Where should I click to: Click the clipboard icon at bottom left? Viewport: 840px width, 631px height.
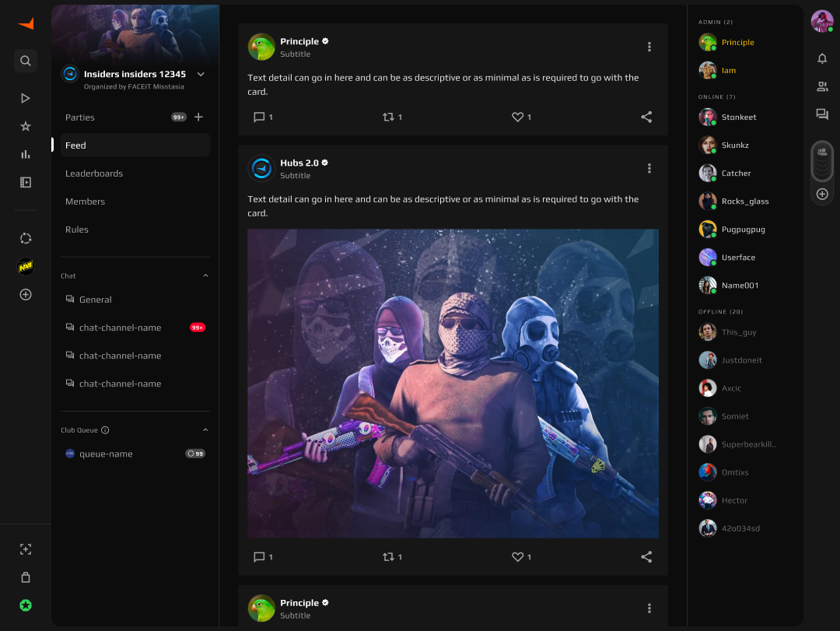(x=25, y=577)
